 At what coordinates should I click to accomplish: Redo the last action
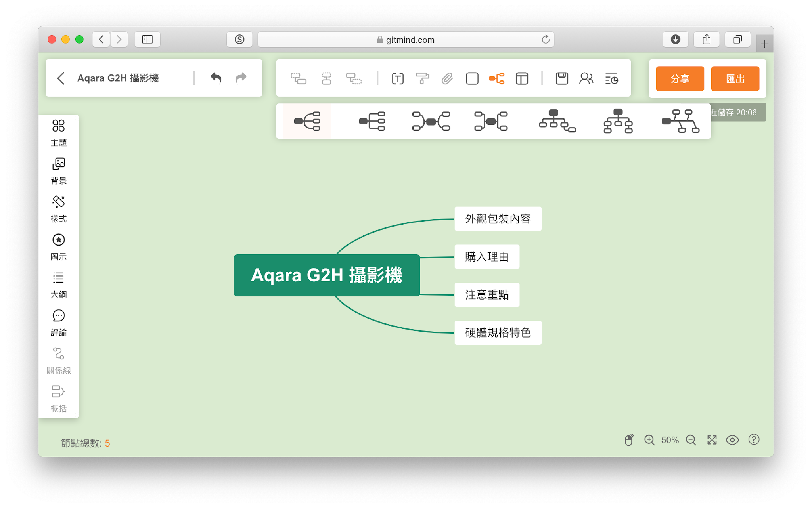(241, 78)
